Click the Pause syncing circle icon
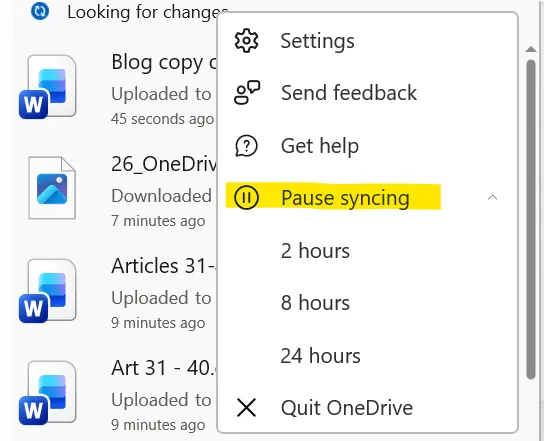 coord(246,197)
